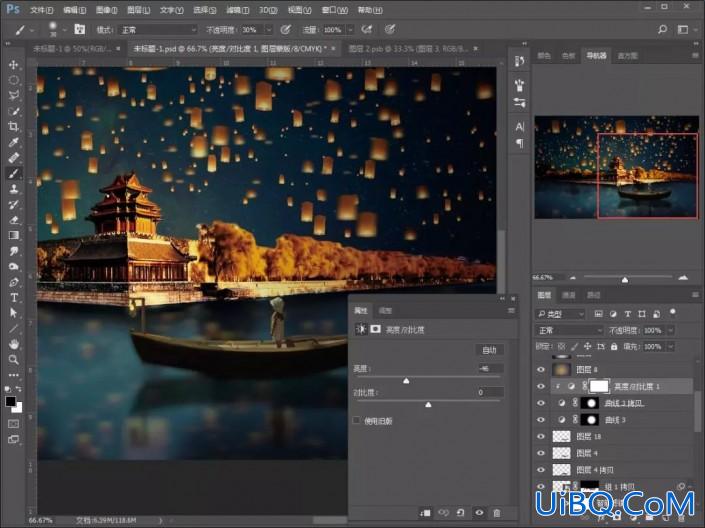
Task: Open the brush settings panel icon in options bar
Action: point(80,29)
